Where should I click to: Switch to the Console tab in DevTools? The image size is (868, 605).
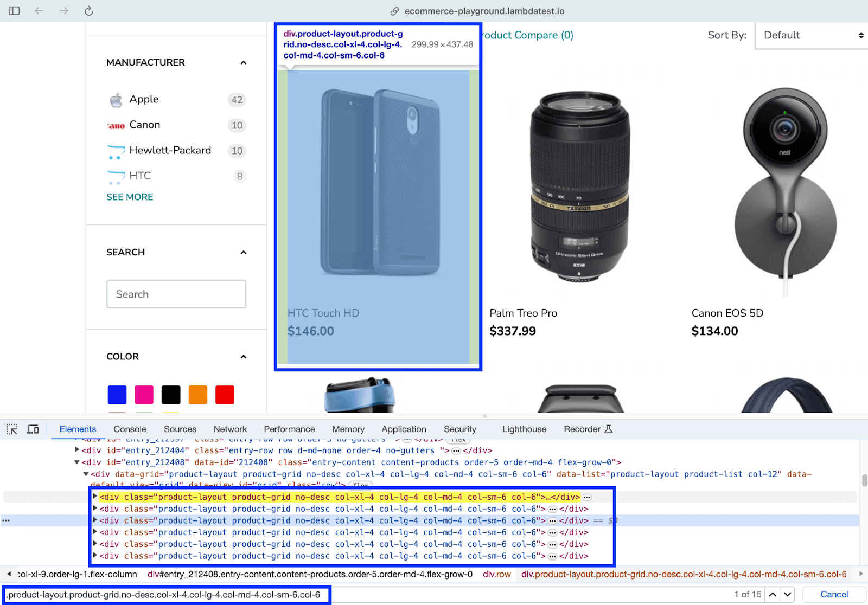pos(130,429)
